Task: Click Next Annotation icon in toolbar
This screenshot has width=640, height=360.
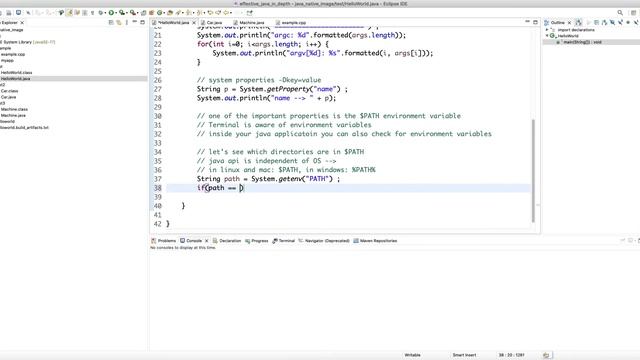Action: click(x=188, y=13)
